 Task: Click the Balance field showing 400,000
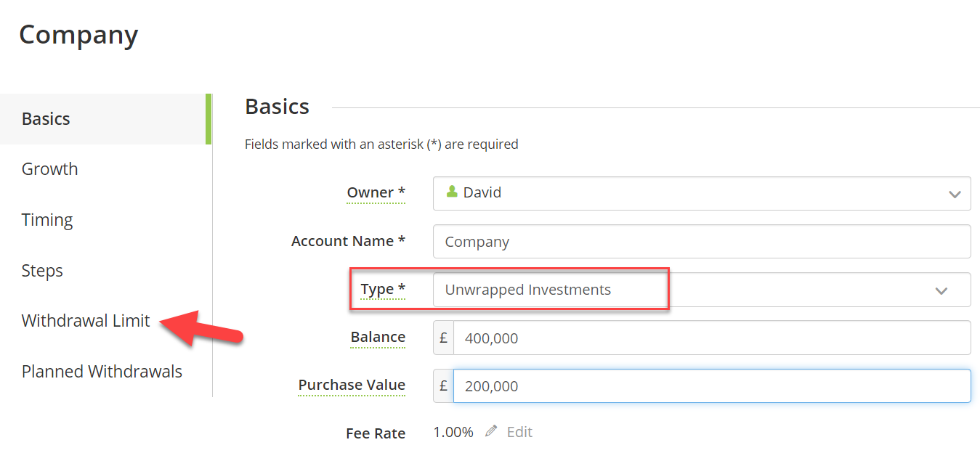[712, 338]
